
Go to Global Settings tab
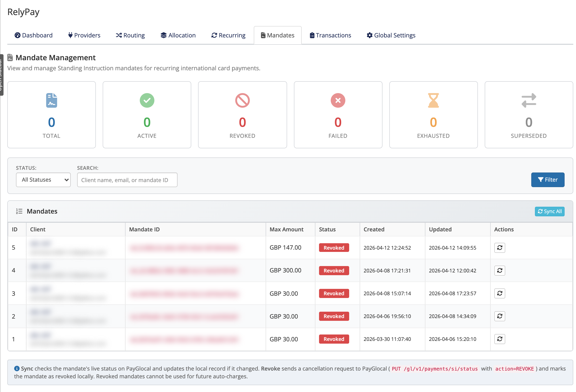pyautogui.click(x=391, y=35)
